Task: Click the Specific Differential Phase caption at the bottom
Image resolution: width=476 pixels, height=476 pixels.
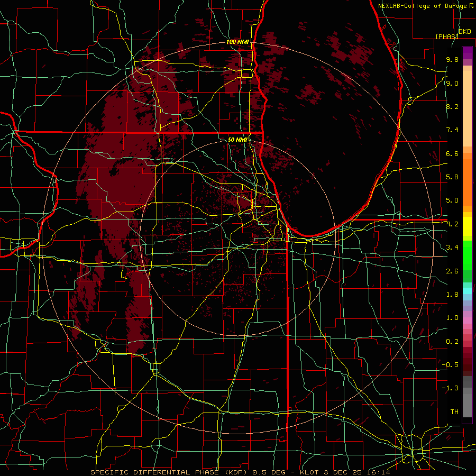Action: [241, 472]
